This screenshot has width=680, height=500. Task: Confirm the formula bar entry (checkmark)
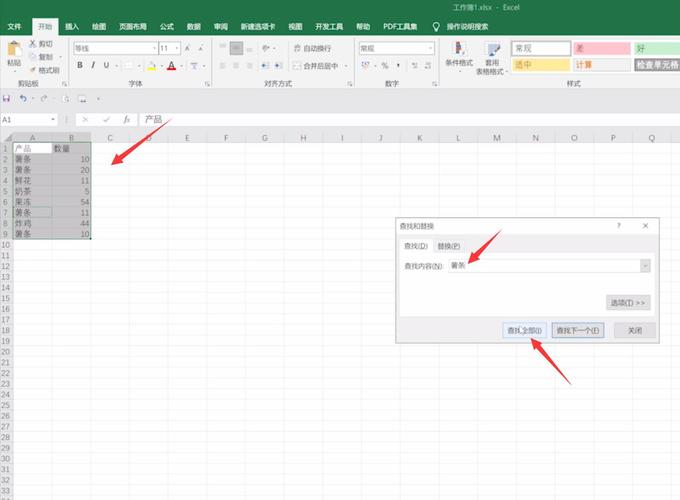coord(106,119)
